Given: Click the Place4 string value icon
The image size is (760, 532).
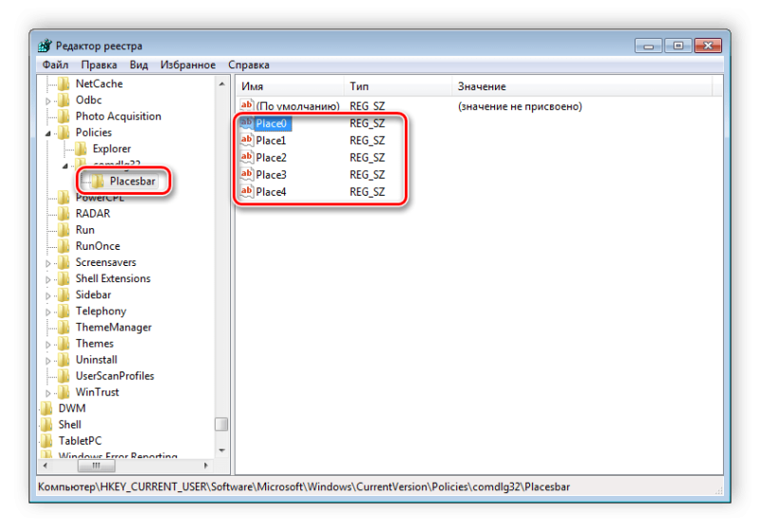Looking at the screenshot, I should click(x=247, y=191).
